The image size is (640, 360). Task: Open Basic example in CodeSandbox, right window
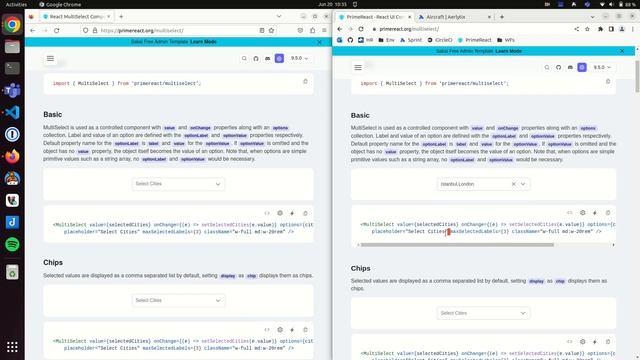(x=583, y=213)
